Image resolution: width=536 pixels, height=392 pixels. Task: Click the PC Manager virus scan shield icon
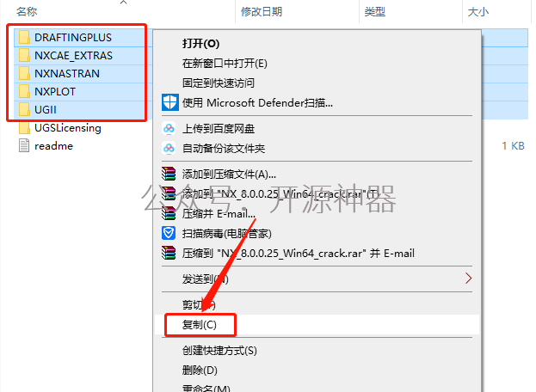click(169, 233)
